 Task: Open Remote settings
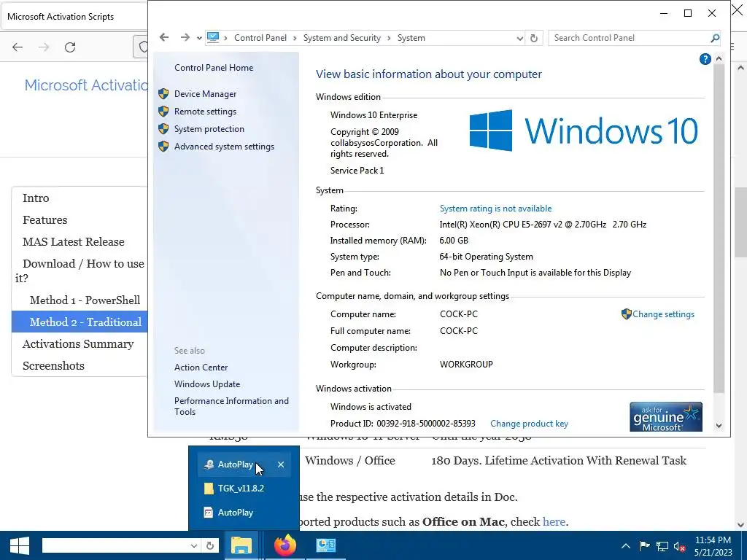pos(205,112)
